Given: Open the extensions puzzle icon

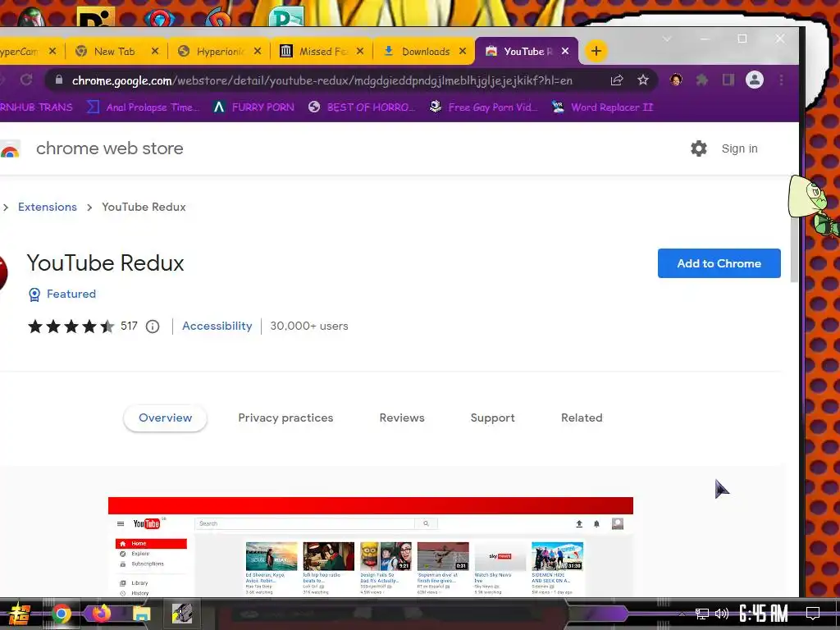Looking at the screenshot, I should coord(701,80).
